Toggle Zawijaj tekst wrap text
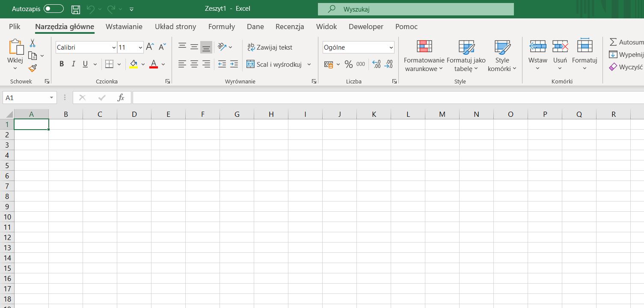The height and width of the screenshot is (308, 644). [x=270, y=47]
